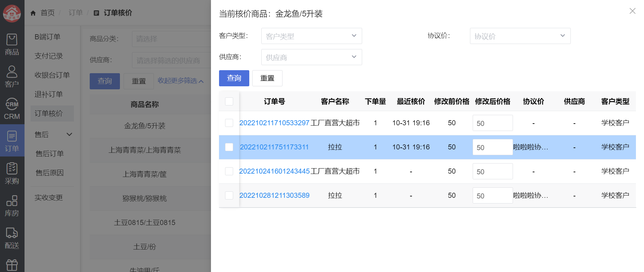Screen dimensions: 644x272
Task: Click the 订单核价 breadcrumb page icon
Action: tap(96, 13)
